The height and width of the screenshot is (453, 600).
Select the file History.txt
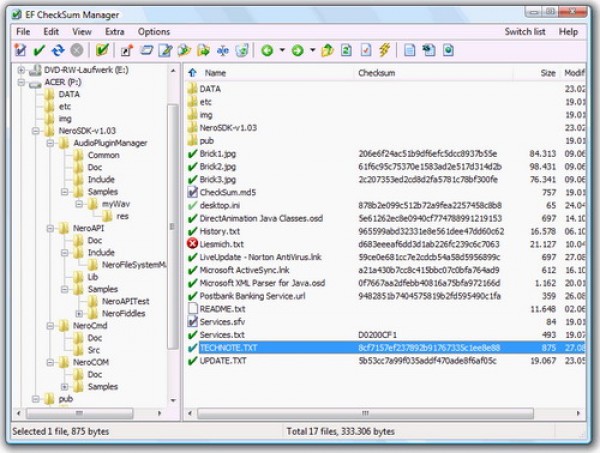pyautogui.click(x=219, y=231)
